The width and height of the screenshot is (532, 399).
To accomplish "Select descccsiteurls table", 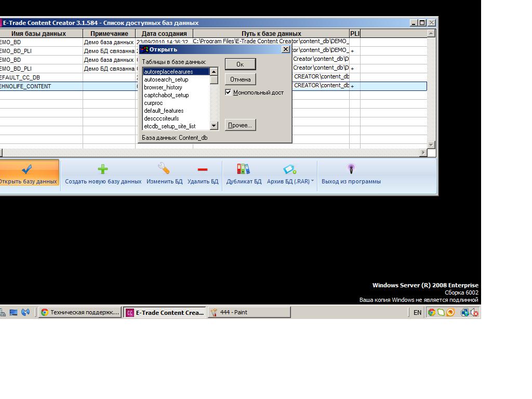I will coord(176,118).
